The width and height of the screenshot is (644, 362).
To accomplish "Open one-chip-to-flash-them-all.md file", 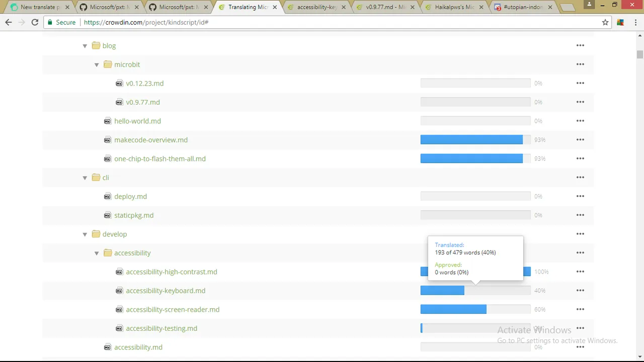I will (x=160, y=159).
